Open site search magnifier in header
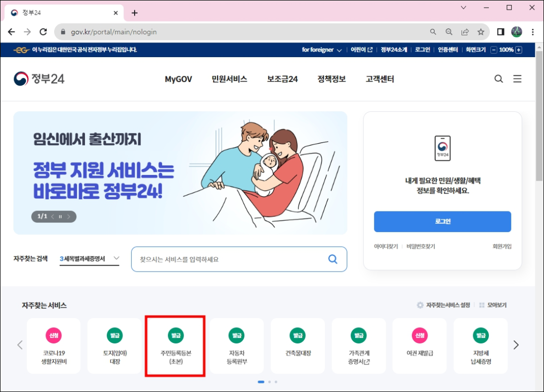Image resolution: width=544 pixels, height=392 pixels. click(x=498, y=79)
